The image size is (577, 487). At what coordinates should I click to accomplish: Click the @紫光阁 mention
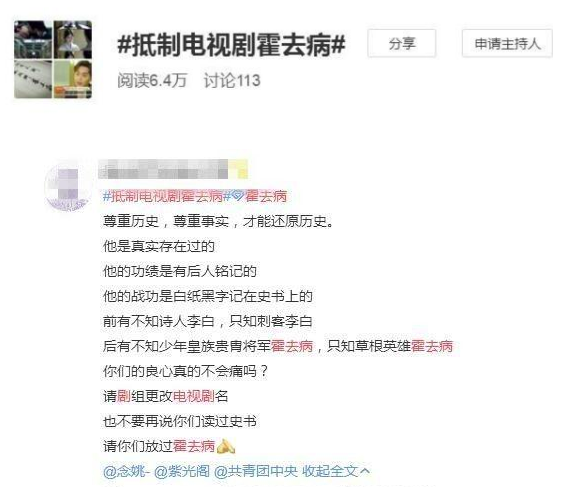click(x=182, y=471)
